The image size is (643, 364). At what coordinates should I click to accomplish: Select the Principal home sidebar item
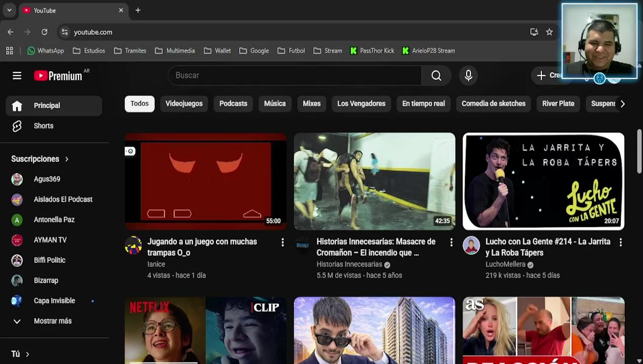54,106
